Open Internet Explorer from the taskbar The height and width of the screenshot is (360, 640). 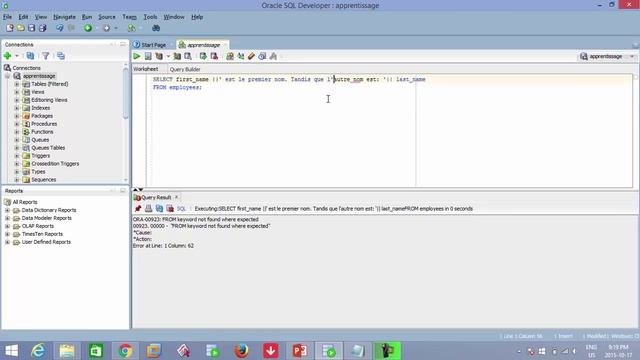[38, 351]
